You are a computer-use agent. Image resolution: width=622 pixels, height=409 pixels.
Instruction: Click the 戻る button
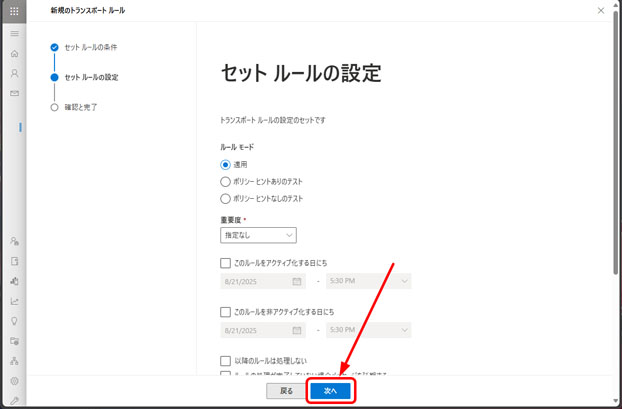point(286,391)
